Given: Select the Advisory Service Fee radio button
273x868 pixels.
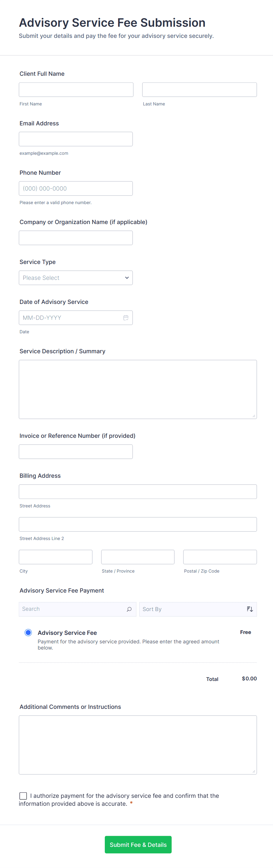Looking at the screenshot, I should [28, 633].
